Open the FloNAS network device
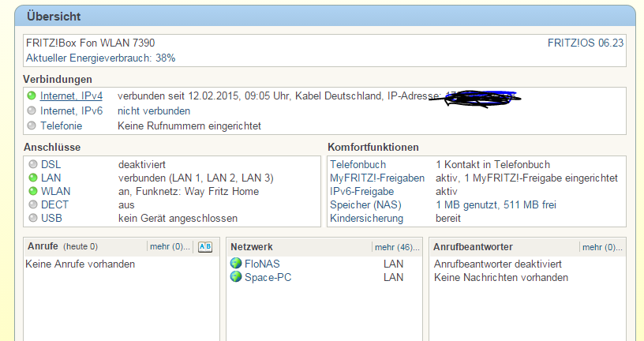This screenshot has height=341, width=644. (x=262, y=264)
